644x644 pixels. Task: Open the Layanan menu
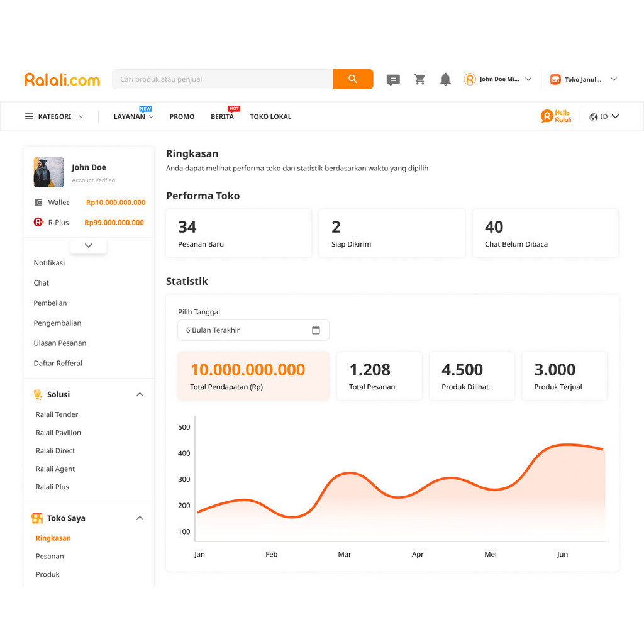pyautogui.click(x=133, y=117)
